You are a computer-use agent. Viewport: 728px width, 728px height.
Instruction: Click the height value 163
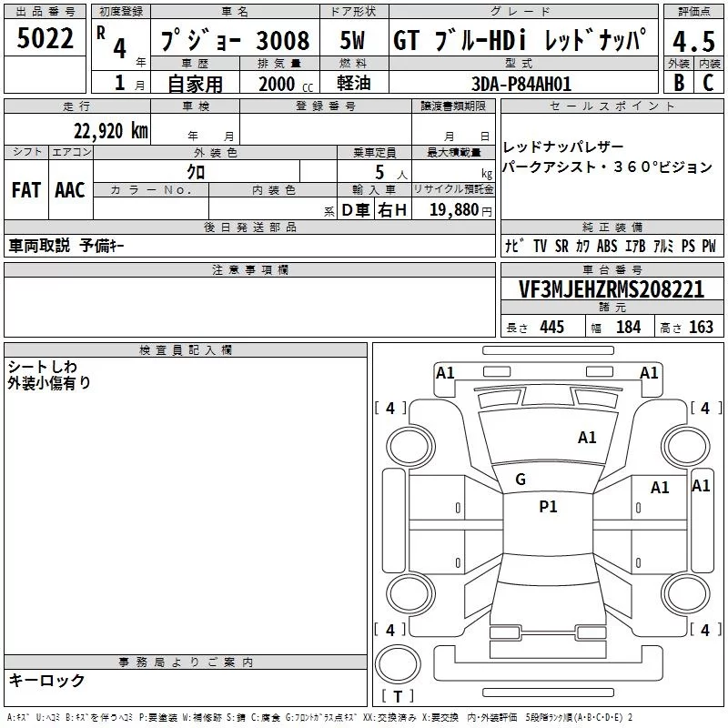(x=701, y=327)
